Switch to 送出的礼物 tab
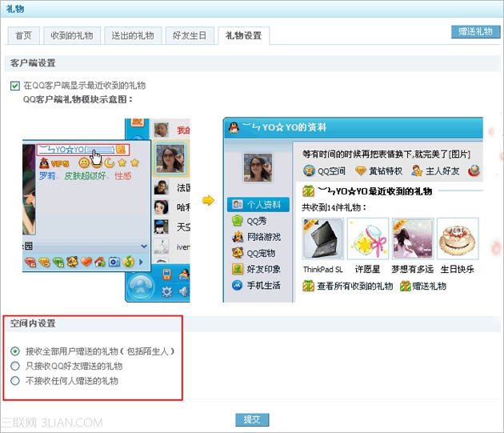This screenshot has height=433, width=504. click(133, 35)
